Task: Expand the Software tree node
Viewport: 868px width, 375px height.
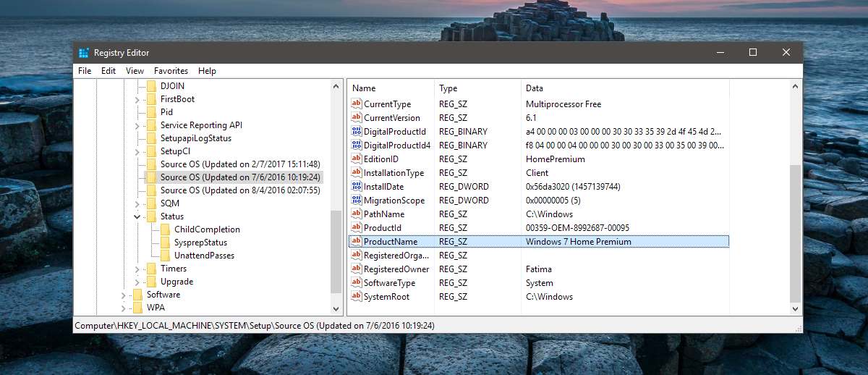Action: click(x=124, y=295)
